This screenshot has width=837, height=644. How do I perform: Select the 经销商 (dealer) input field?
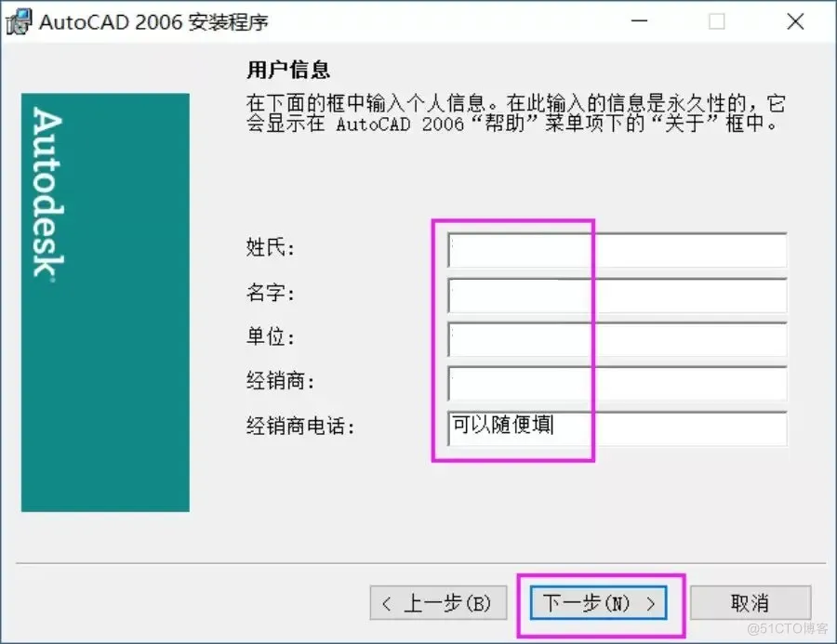click(618, 383)
